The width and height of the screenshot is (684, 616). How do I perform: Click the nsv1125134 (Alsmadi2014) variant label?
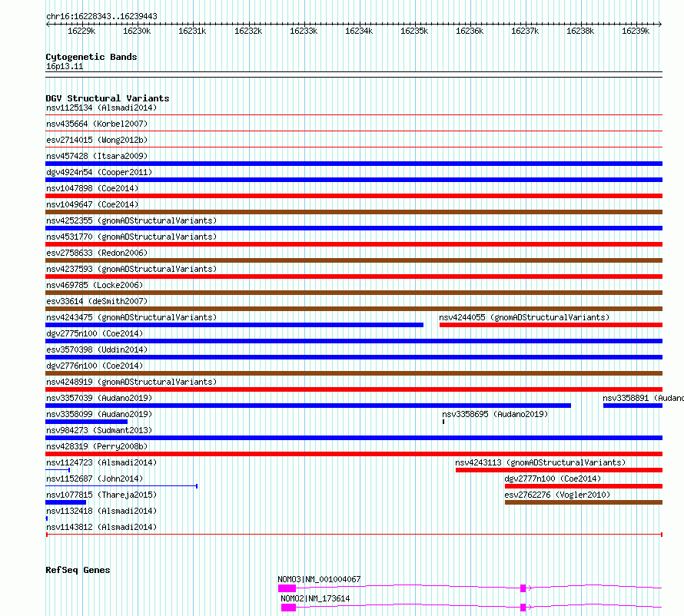[101, 108]
